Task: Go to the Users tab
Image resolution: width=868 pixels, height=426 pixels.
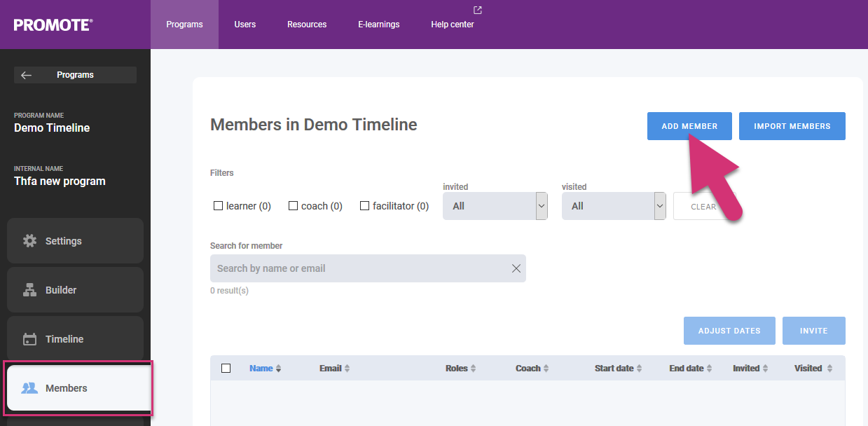Action: 245,25
